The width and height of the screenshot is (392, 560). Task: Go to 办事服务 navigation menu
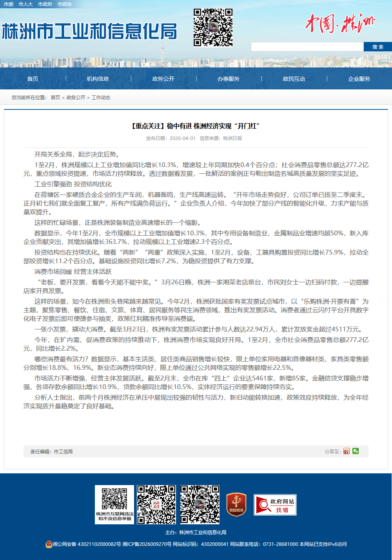coord(229,79)
